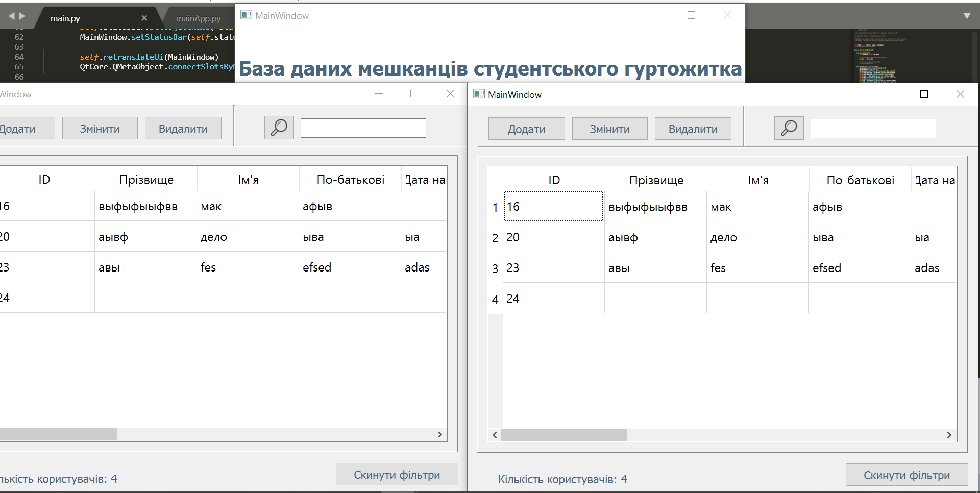Click Змінити button in the left window
Viewport: 980px width, 493px height.
pos(100,129)
